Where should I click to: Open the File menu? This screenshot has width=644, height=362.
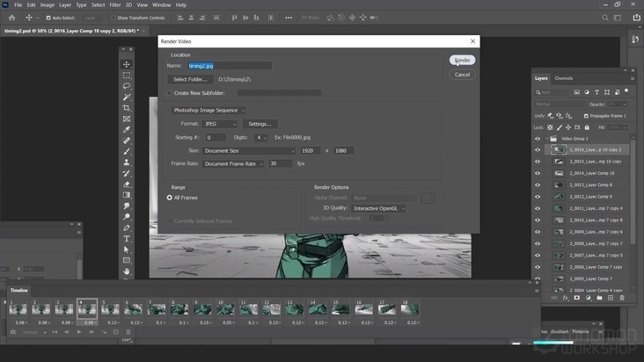click(18, 5)
